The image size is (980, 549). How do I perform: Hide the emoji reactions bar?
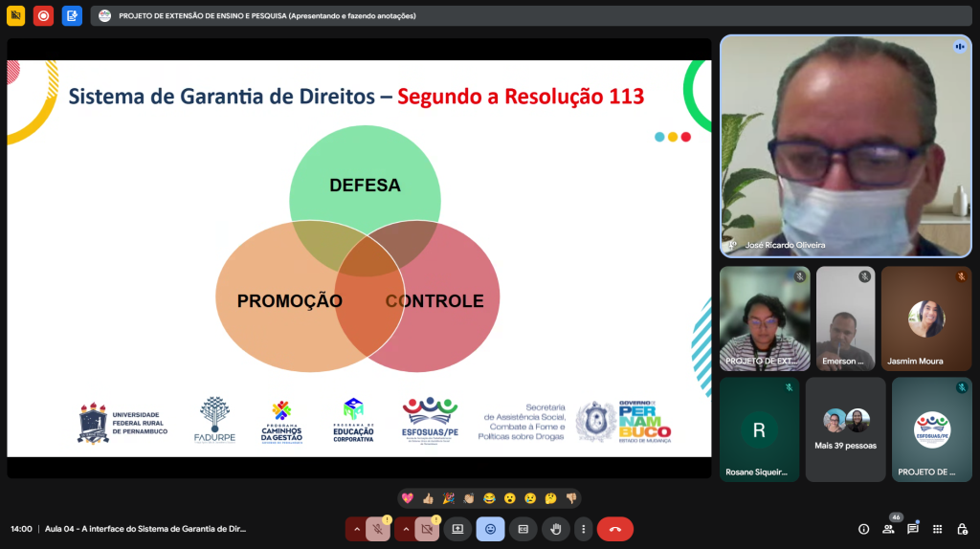coord(490,529)
